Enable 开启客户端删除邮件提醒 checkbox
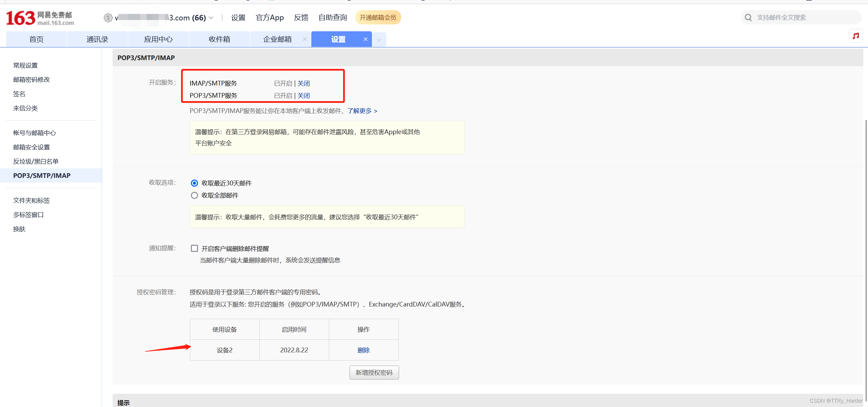The image size is (868, 407). point(194,248)
